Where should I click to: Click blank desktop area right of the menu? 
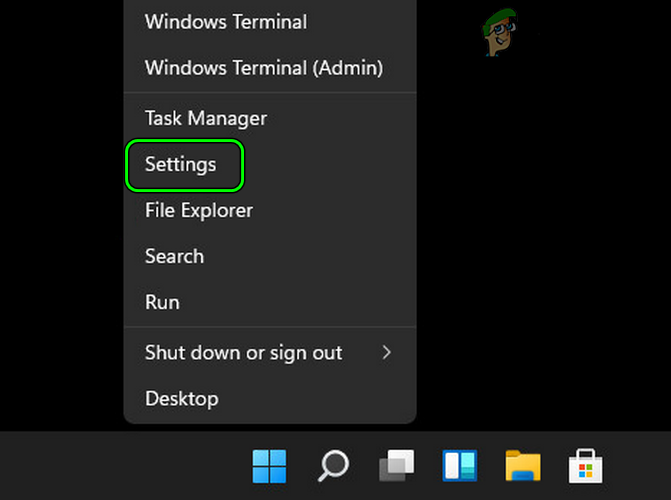(550, 250)
